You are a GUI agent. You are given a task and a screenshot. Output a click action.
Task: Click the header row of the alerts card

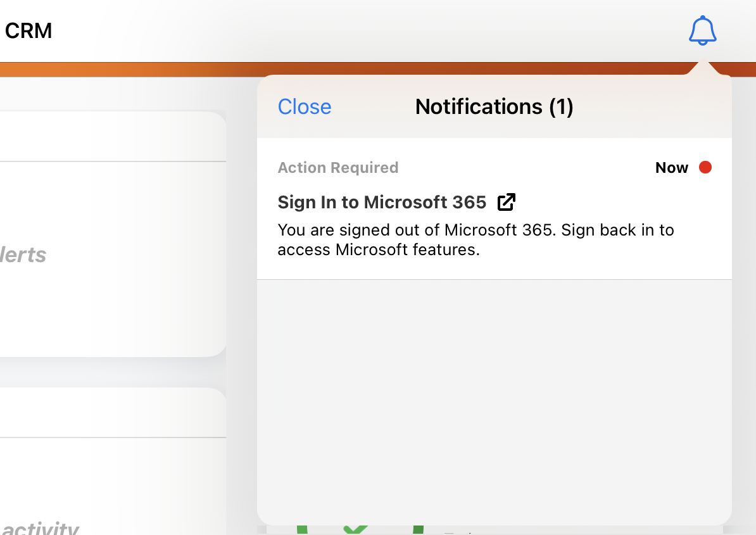coord(108,137)
